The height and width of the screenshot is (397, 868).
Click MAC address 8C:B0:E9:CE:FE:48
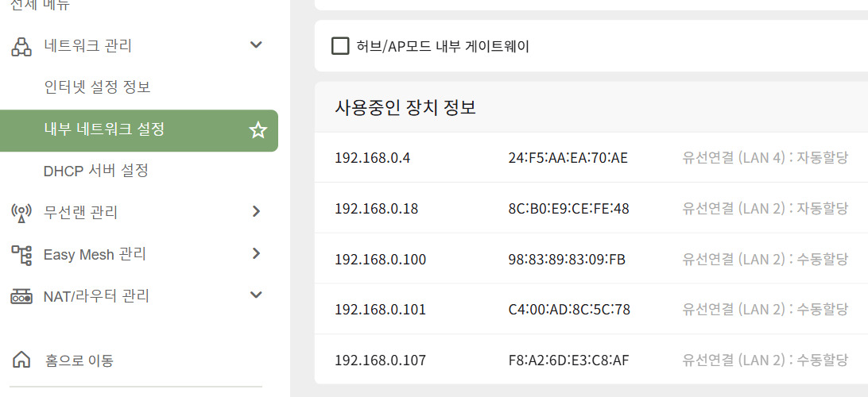568,209
